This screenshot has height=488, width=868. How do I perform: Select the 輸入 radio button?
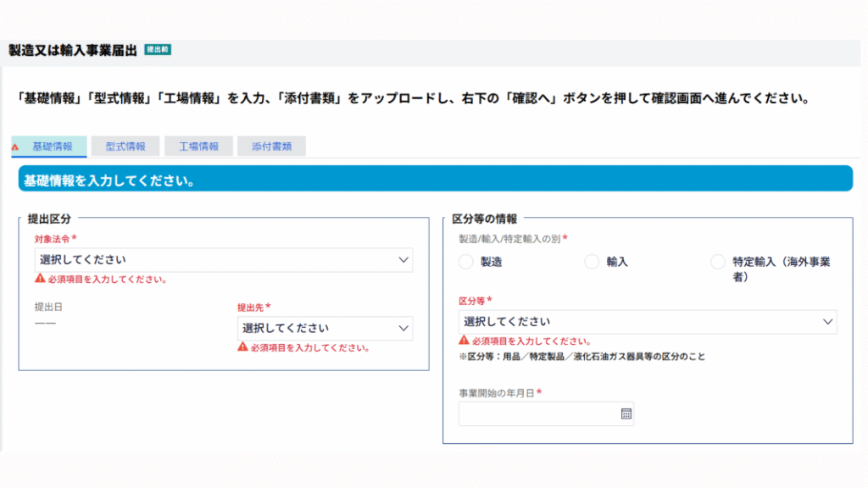click(x=592, y=262)
